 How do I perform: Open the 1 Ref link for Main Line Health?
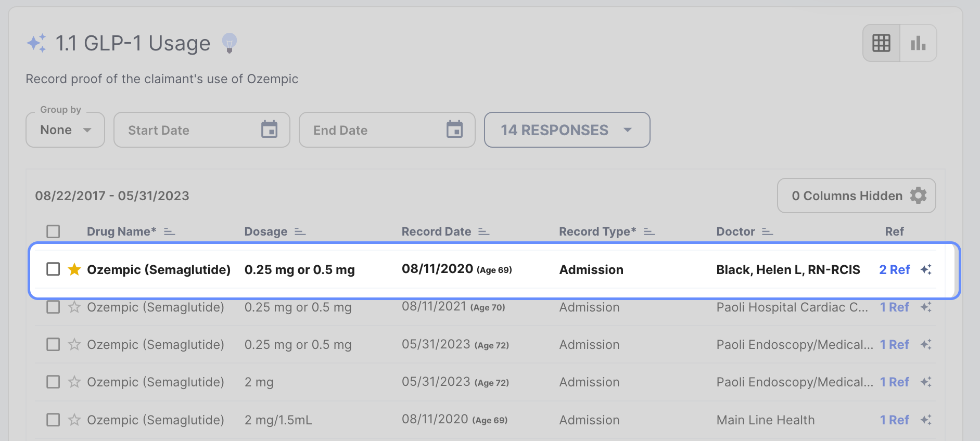click(x=894, y=420)
